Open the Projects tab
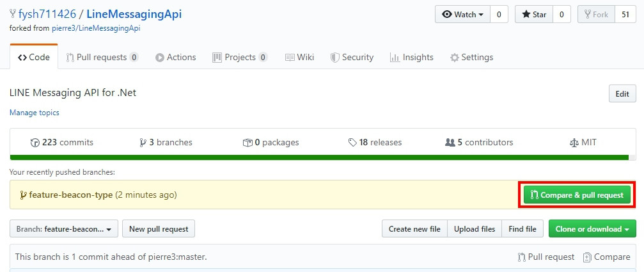The image size is (644, 272). point(240,57)
